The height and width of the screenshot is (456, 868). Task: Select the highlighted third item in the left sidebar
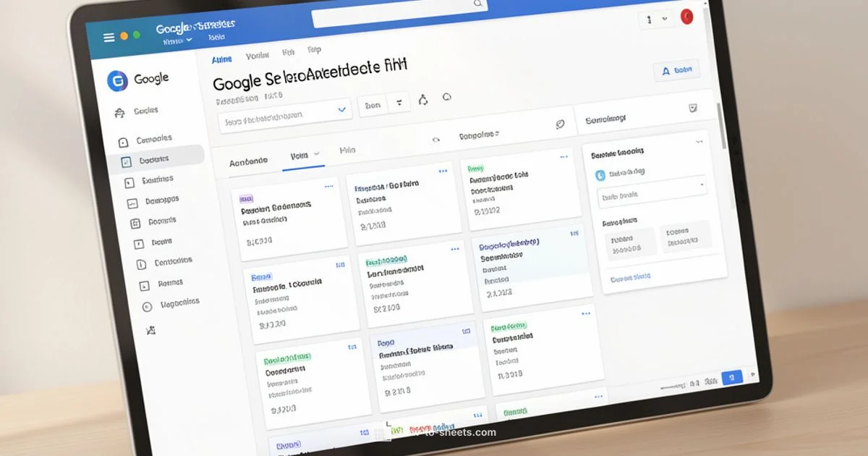click(x=153, y=160)
